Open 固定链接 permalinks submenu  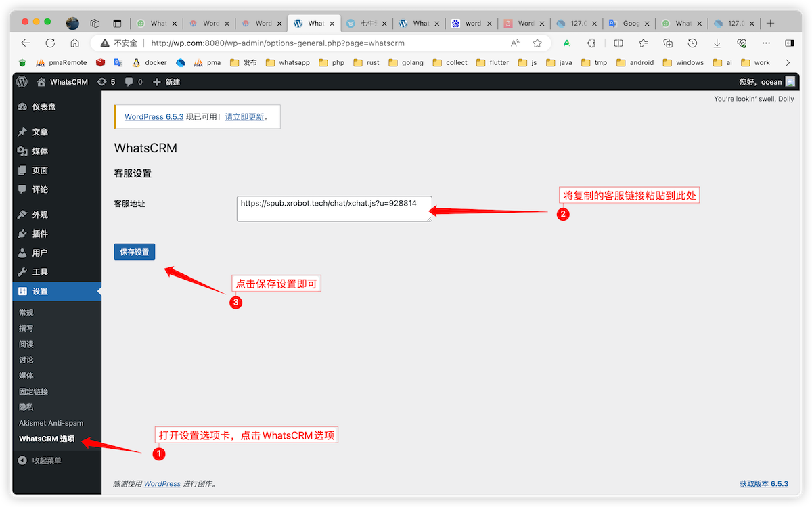[33, 391]
